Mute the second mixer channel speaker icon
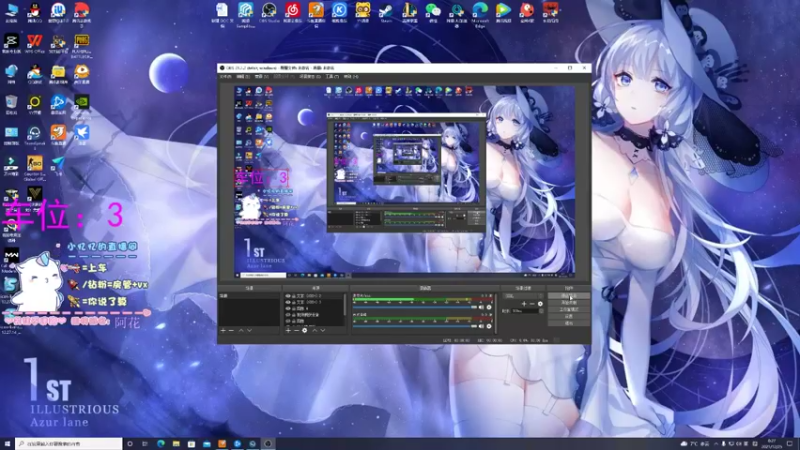Screen dimensions: 800x450 (481, 326)
